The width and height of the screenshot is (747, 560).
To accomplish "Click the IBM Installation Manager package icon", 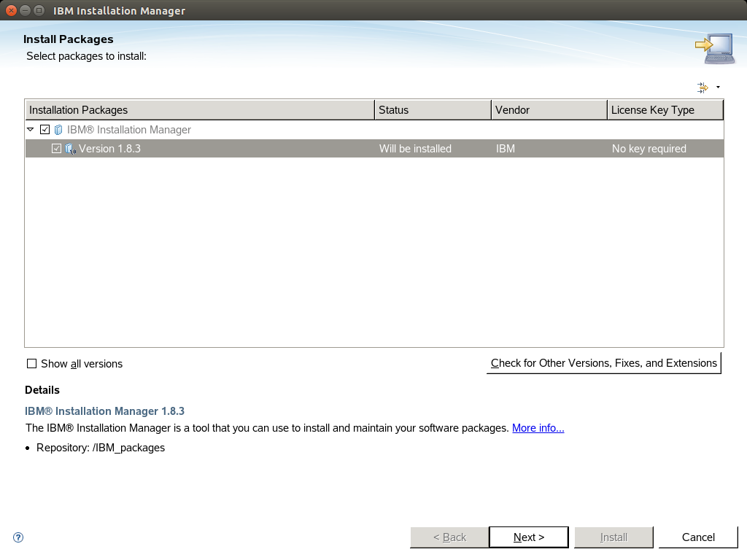I will click(58, 130).
